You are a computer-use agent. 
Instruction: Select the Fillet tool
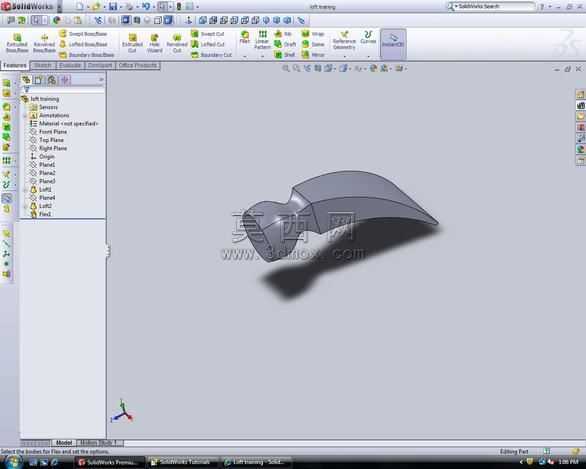click(x=245, y=37)
